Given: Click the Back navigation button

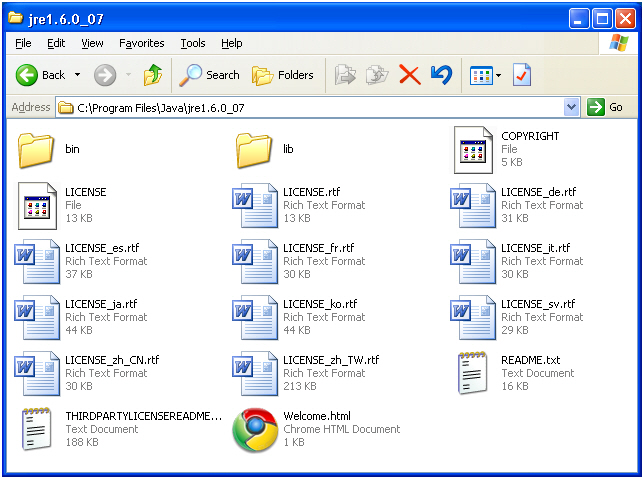Looking at the screenshot, I should pos(40,75).
